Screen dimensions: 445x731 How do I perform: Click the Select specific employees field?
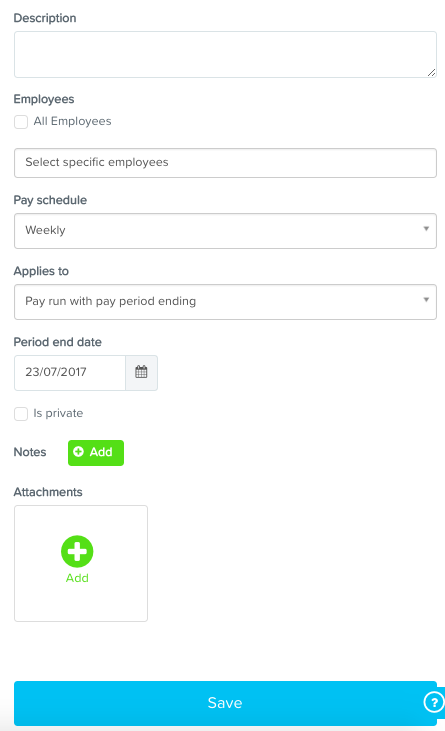coord(225,163)
